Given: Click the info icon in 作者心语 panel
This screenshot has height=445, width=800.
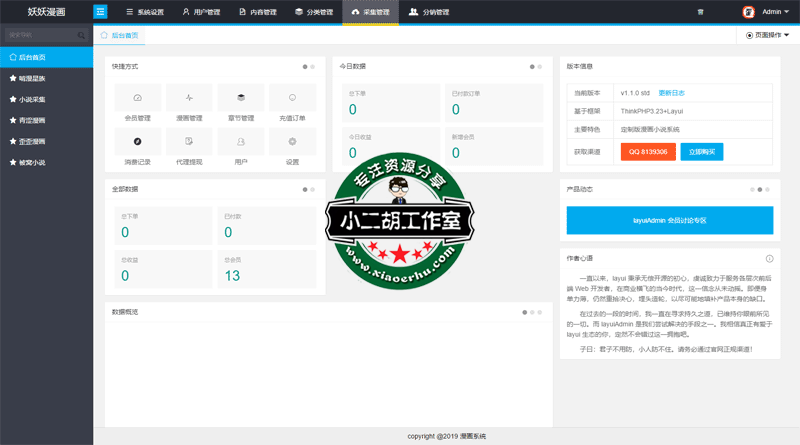Looking at the screenshot, I should (769, 258).
